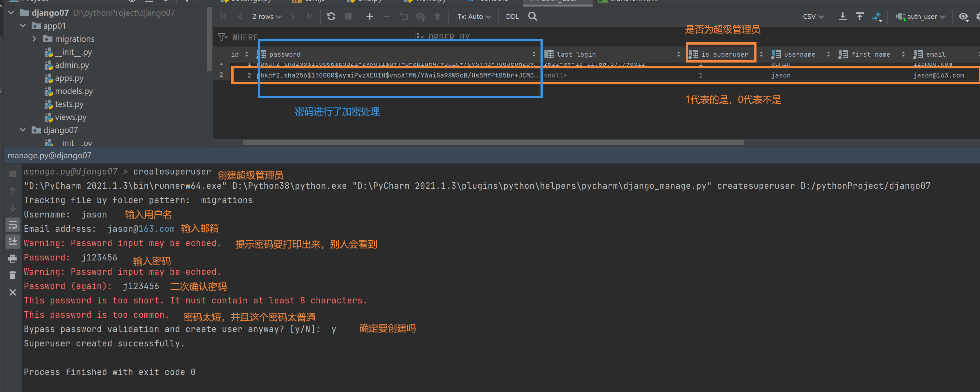Preview pending database changes
The height and width of the screenshot is (392, 980).
coord(421,16)
